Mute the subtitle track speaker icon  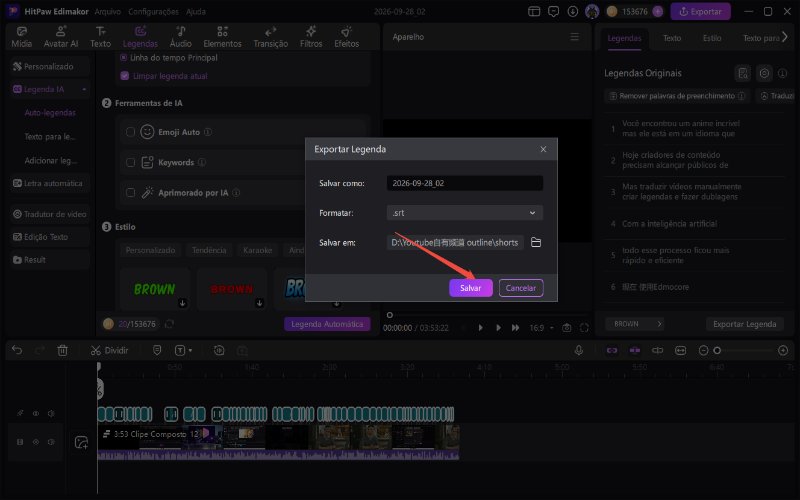click(51, 413)
